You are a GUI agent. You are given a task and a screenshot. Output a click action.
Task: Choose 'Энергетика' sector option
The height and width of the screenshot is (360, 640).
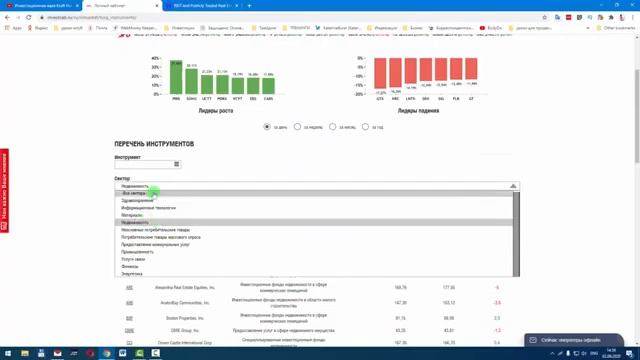pyautogui.click(x=313, y=273)
